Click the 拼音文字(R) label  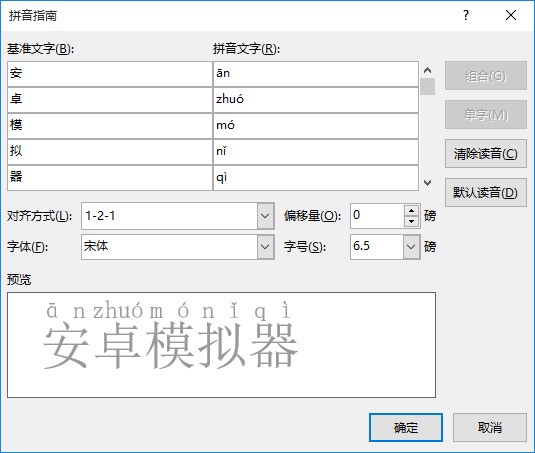(246, 49)
